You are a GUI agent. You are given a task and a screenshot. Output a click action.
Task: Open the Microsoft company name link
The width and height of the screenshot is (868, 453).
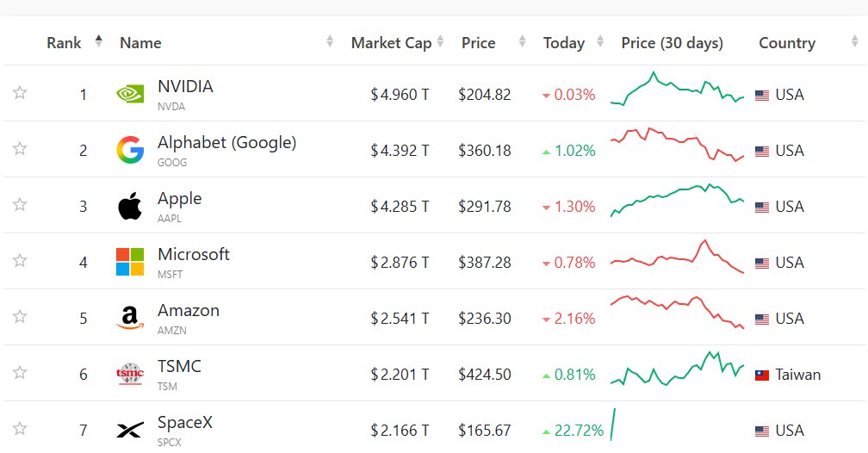[194, 254]
